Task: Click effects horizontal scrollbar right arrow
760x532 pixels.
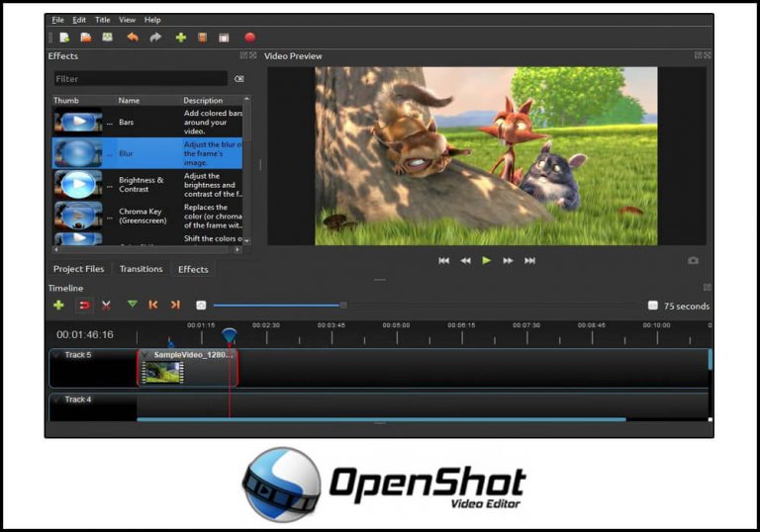Action: point(237,250)
